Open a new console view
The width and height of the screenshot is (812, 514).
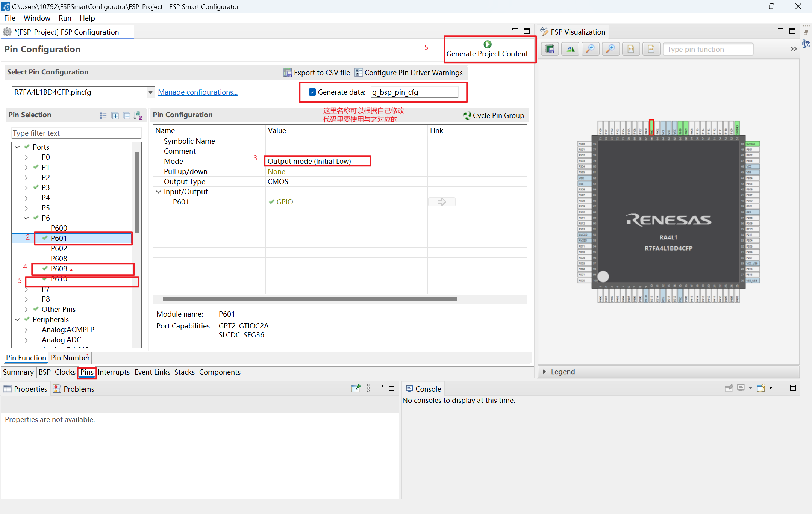761,388
